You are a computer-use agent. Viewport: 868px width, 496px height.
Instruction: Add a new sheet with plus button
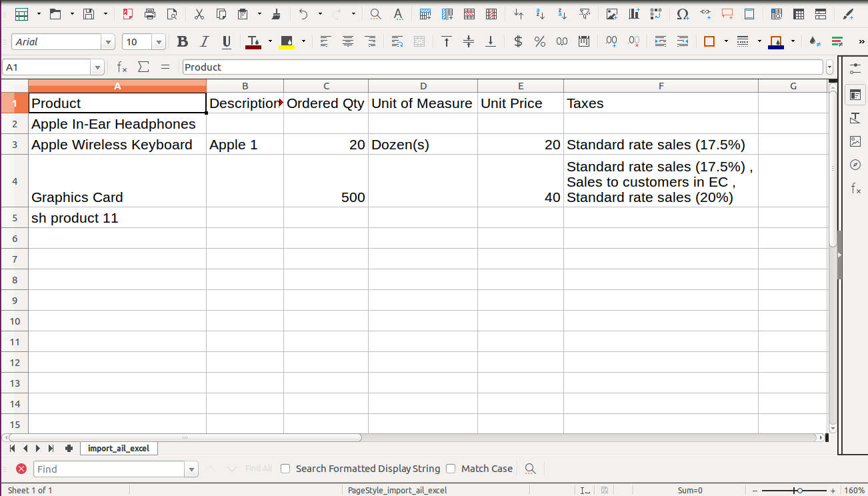[x=69, y=449]
